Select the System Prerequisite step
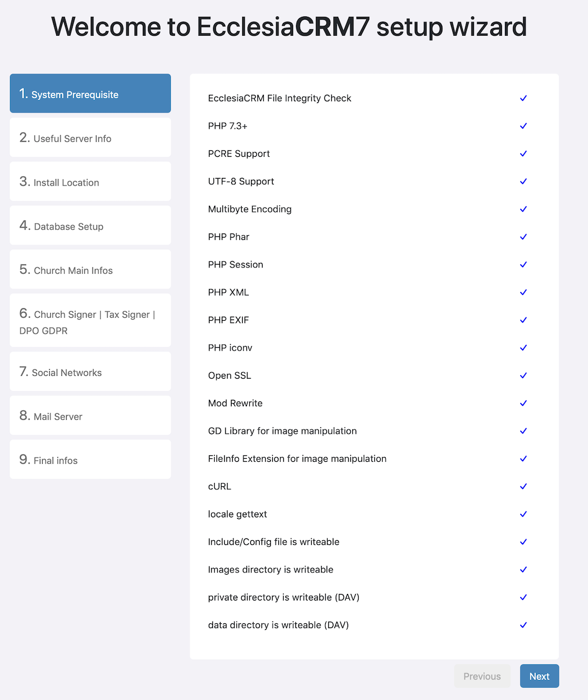 [x=90, y=93]
